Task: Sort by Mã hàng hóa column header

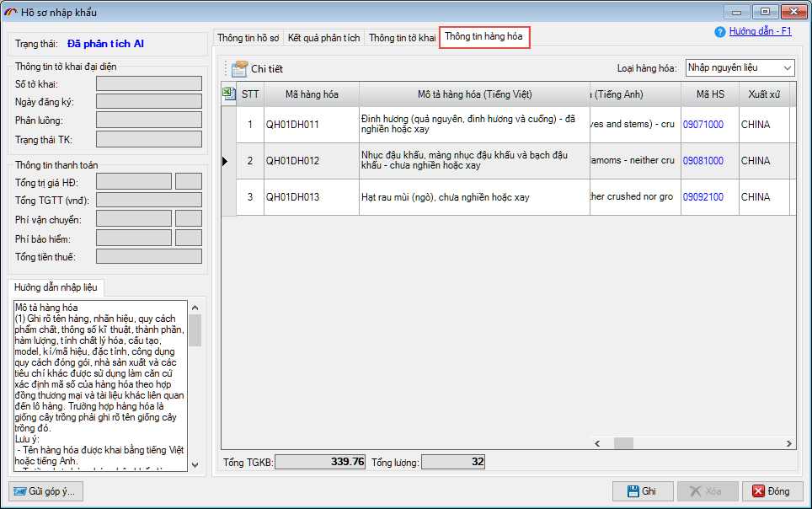Action: pyautogui.click(x=312, y=94)
